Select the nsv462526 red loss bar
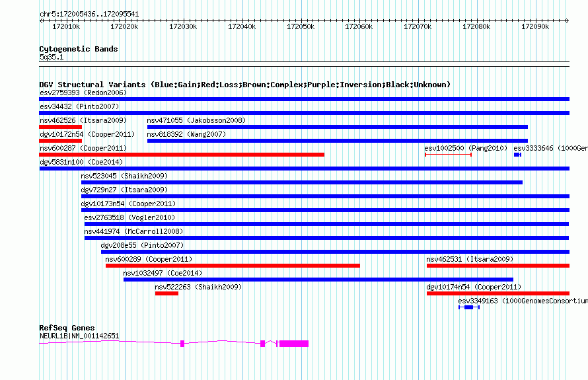This screenshot has width=588, height=380. (x=60, y=127)
